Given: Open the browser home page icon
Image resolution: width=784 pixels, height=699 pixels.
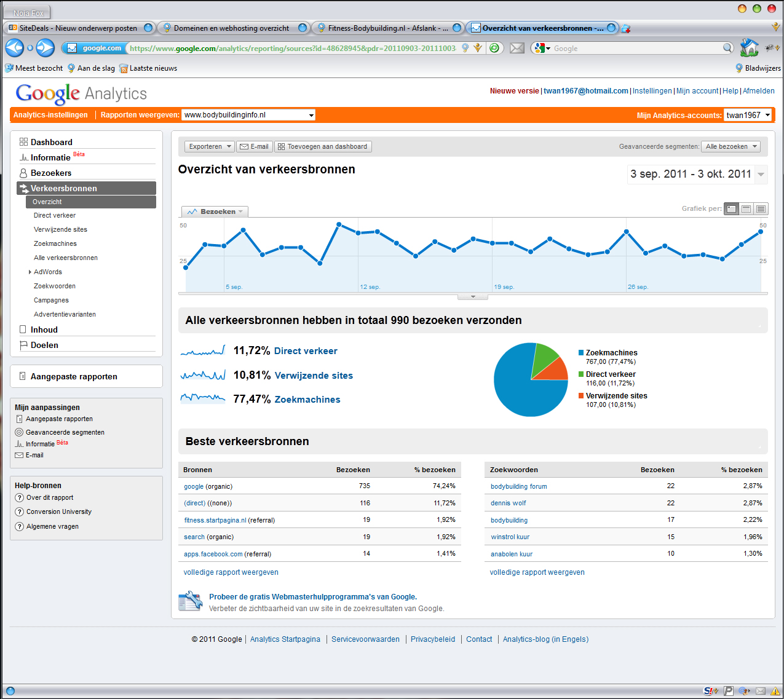Looking at the screenshot, I should tap(749, 47).
